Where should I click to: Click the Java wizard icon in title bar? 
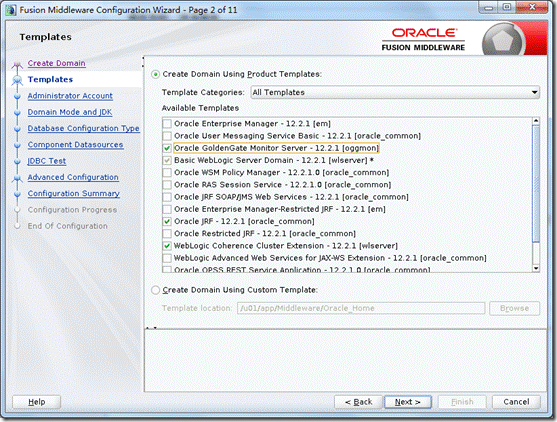click(x=11, y=10)
